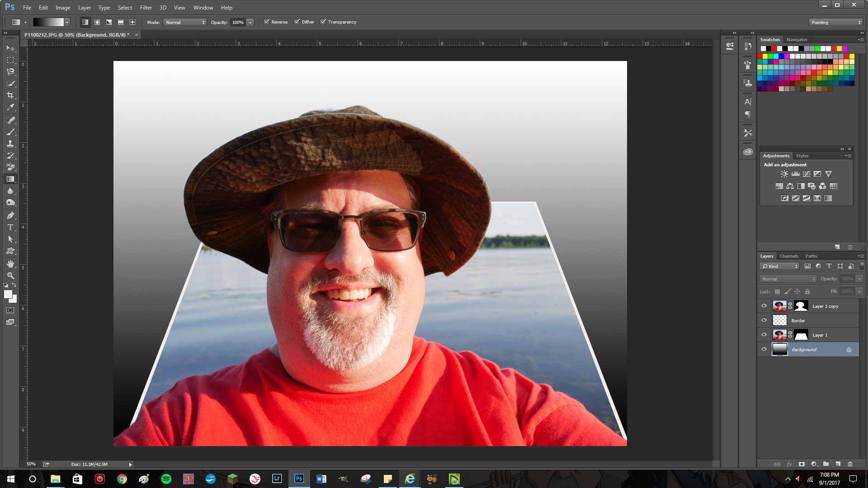Select the Layer 1 copy mask thumbnail
868x488 pixels.
801,306
